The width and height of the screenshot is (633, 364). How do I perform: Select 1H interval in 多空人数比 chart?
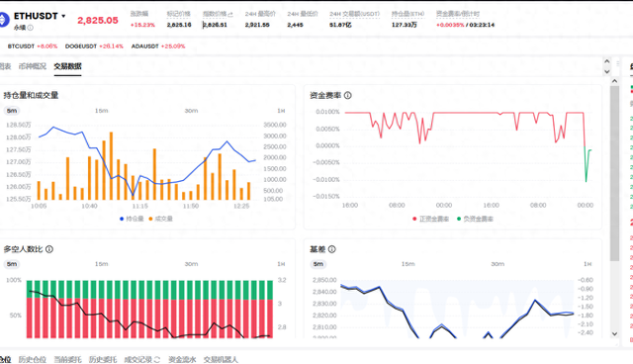[281, 264]
